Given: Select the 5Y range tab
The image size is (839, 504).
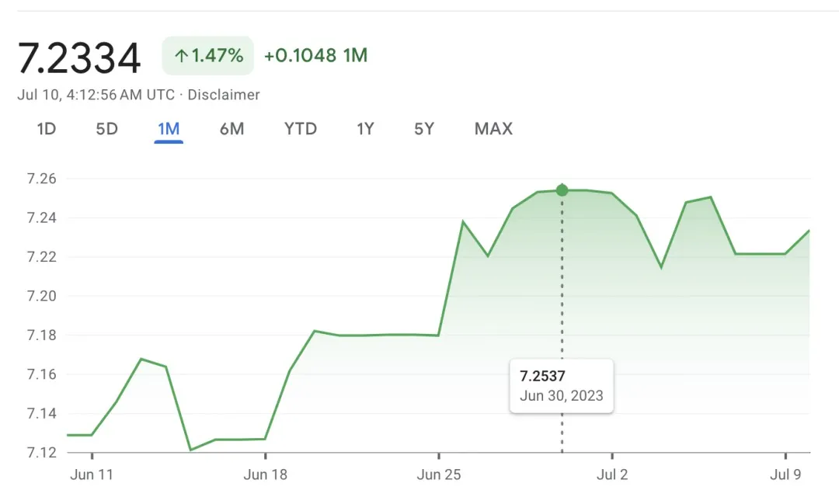Looking at the screenshot, I should coord(424,129).
